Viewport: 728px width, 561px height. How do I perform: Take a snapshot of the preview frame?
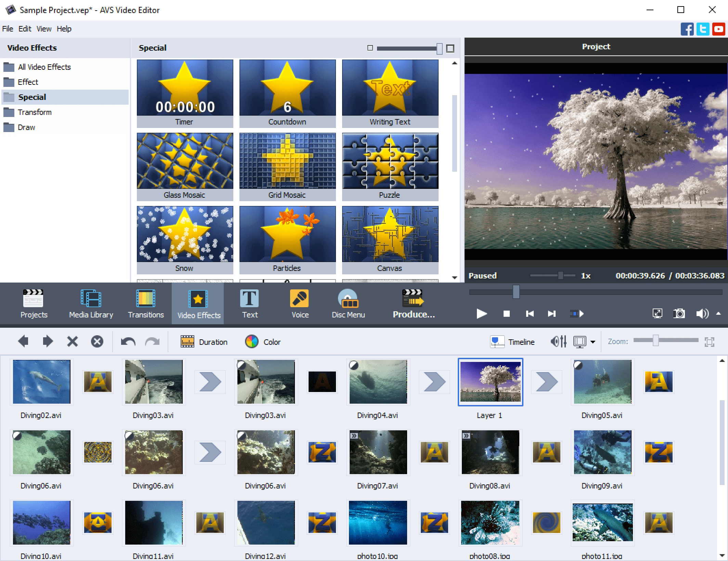point(679,314)
